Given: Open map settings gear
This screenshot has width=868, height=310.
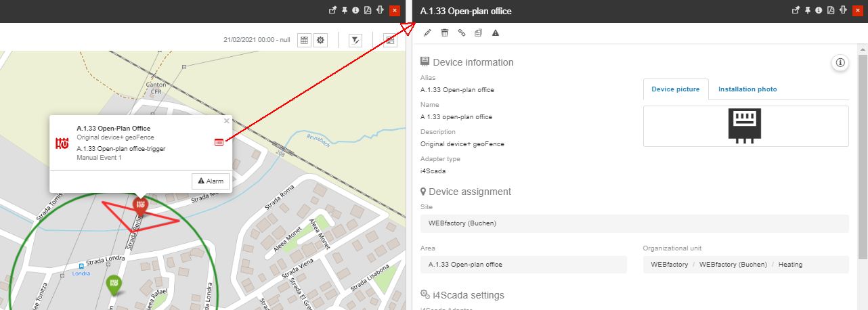Looking at the screenshot, I should pos(321,40).
